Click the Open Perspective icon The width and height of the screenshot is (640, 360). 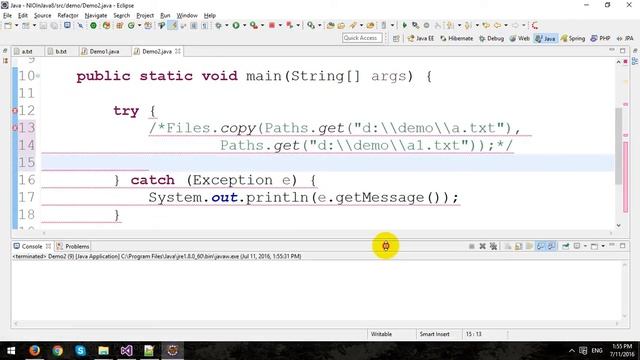pos(396,38)
